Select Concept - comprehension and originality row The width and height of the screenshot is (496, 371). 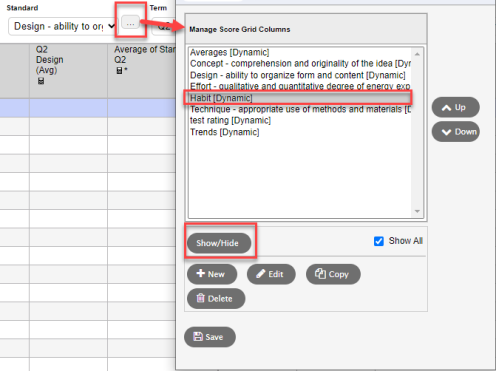click(300, 63)
